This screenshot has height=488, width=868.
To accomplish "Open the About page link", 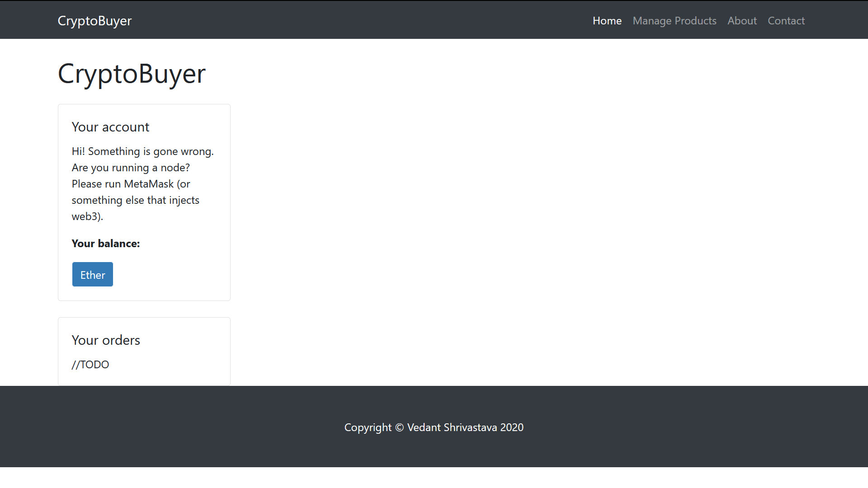I will click(x=741, y=21).
